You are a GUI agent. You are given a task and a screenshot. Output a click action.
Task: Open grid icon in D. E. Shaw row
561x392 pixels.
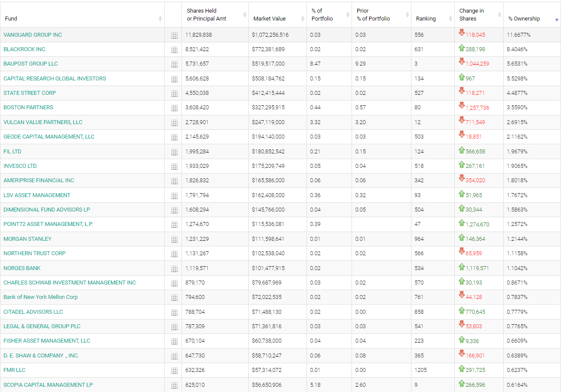coord(174,356)
